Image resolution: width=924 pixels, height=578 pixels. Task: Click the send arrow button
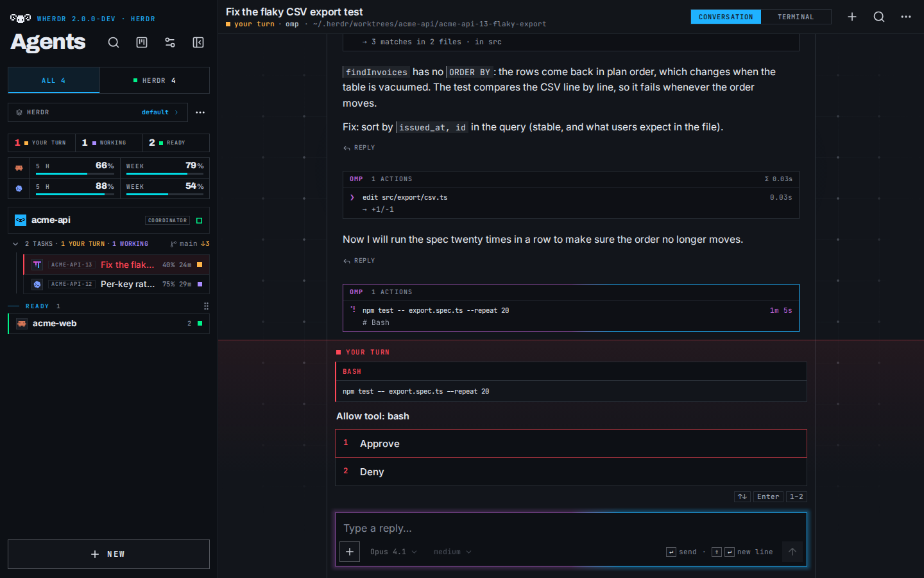pos(792,552)
